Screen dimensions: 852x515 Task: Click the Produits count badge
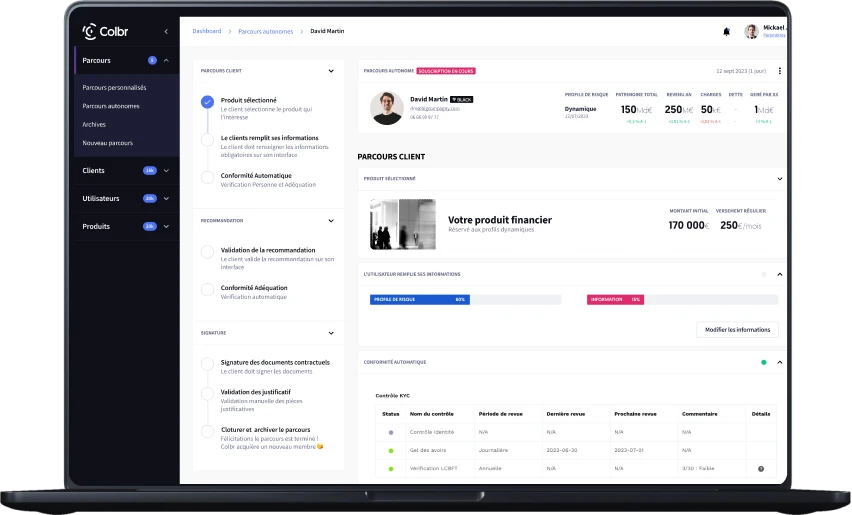tap(150, 226)
